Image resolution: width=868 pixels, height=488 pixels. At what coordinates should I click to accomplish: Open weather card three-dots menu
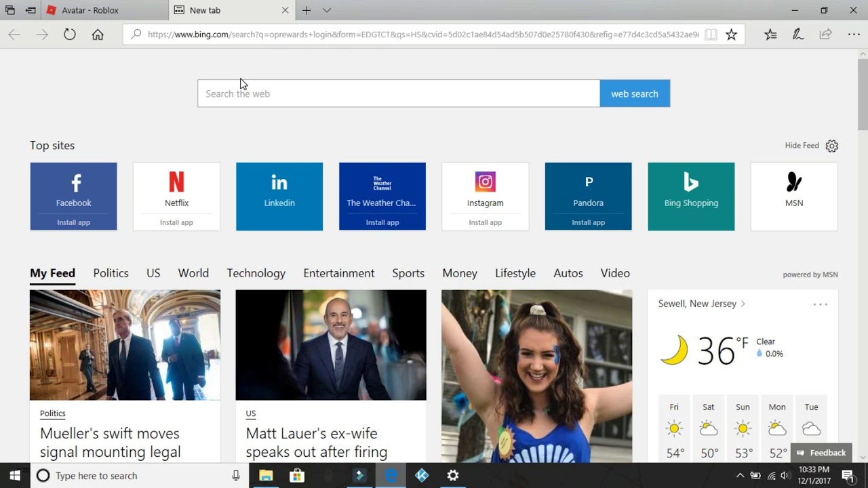(x=821, y=304)
